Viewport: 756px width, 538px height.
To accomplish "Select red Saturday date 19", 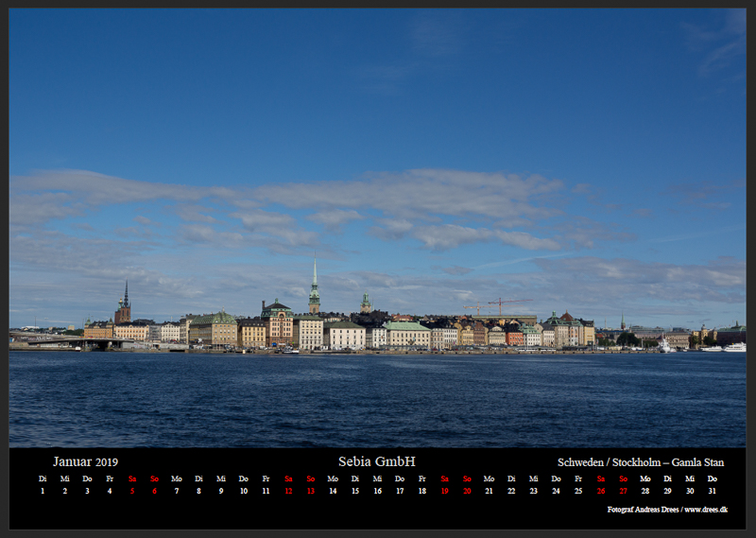I will [x=444, y=491].
